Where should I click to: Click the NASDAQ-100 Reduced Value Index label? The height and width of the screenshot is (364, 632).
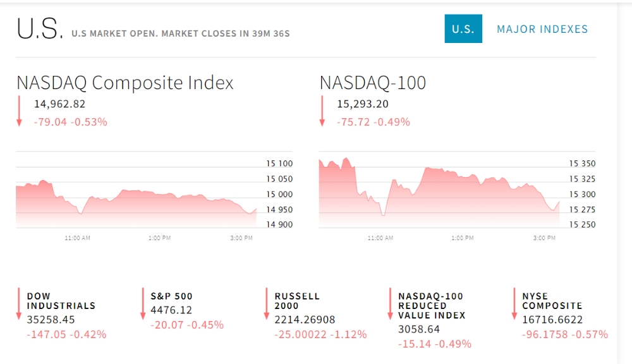[x=432, y=305]
